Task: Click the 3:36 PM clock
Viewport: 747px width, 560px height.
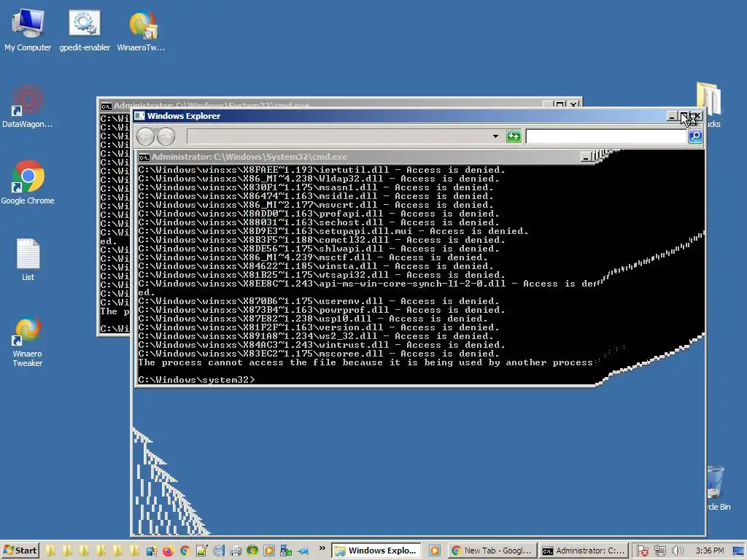Action: 709,551
